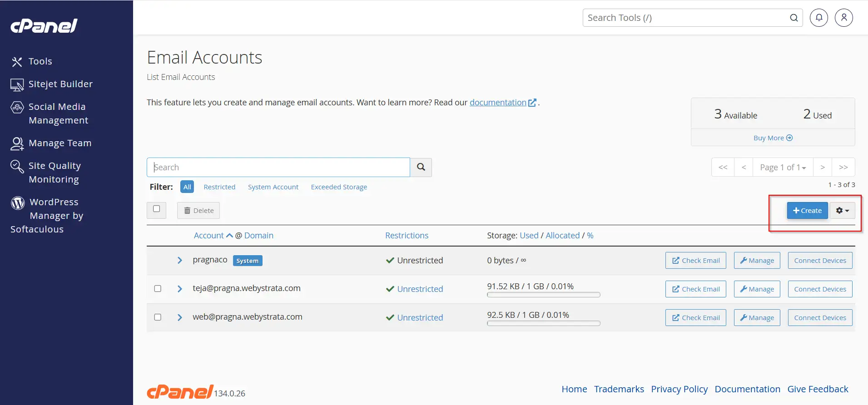Connect Devices for web account
Viewport: 868px width, 405px height.
(820, 318)
